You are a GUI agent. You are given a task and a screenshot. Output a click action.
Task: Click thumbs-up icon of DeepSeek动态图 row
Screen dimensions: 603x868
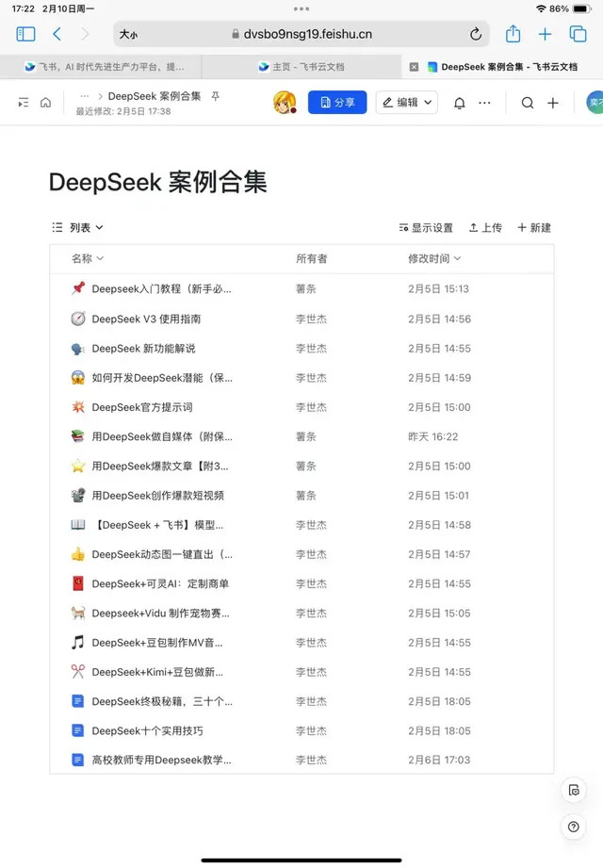(x=78, y=554)
